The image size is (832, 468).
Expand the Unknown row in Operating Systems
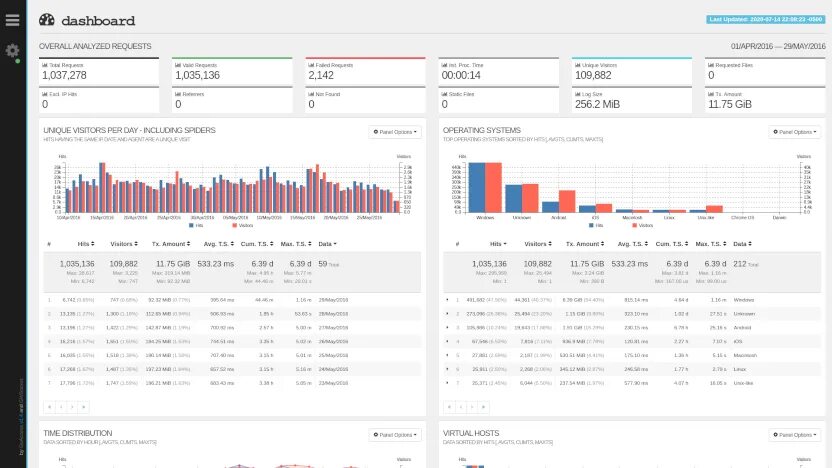pyautogui.click(x=448, y=314)
